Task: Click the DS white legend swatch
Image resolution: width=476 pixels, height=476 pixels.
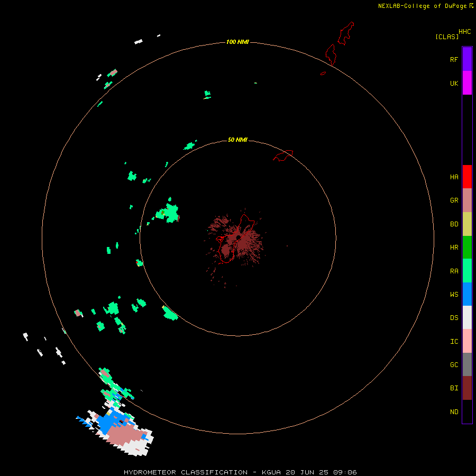Action: [x=467, y=317]
